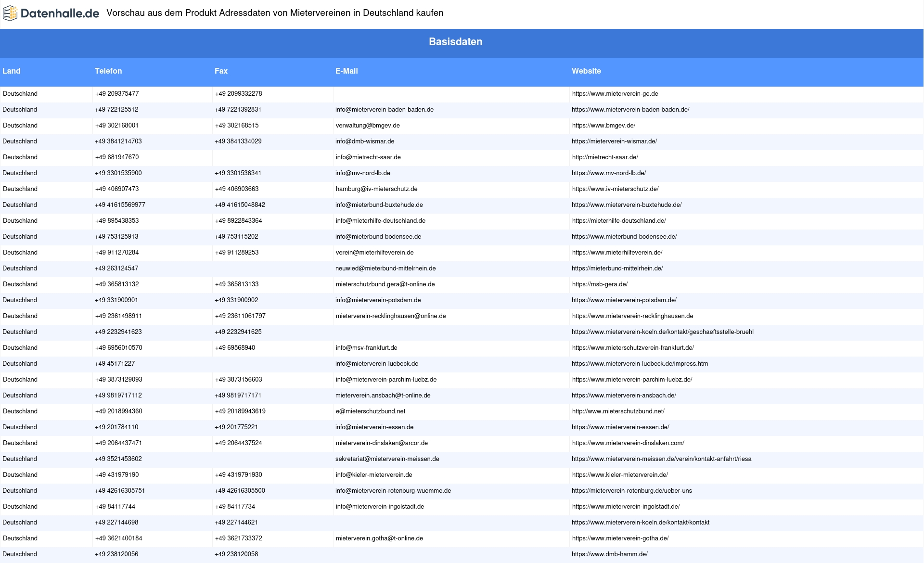Screen dimensions: 924x563
Task: Select email info@mieterverein-luebeck.de
Action: tap(377, 364)
